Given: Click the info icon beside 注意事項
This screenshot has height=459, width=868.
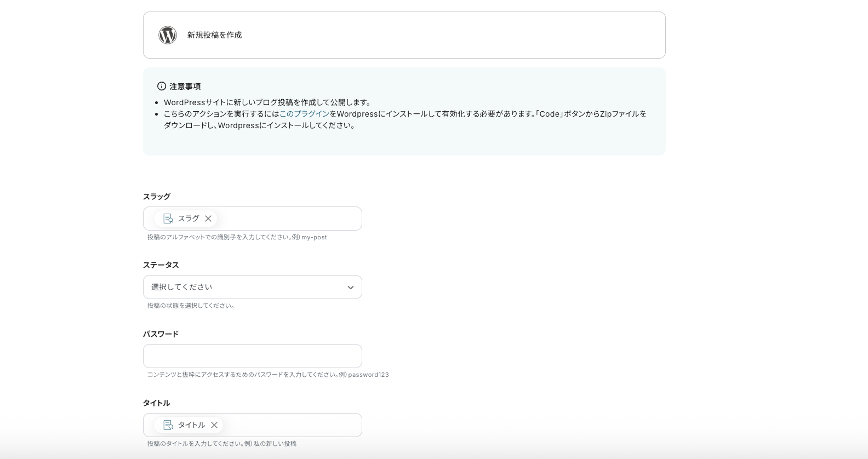Looking at the screenshot, I should pos(162,86).
